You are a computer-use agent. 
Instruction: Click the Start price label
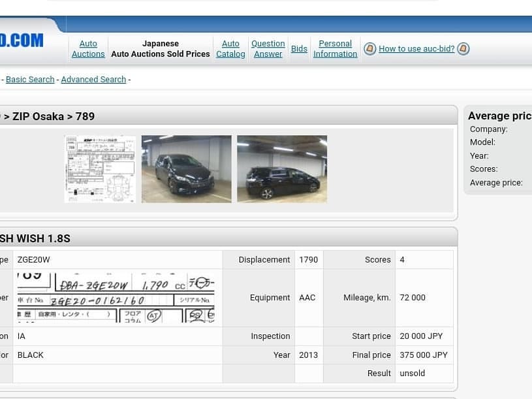tap(371, 336)
